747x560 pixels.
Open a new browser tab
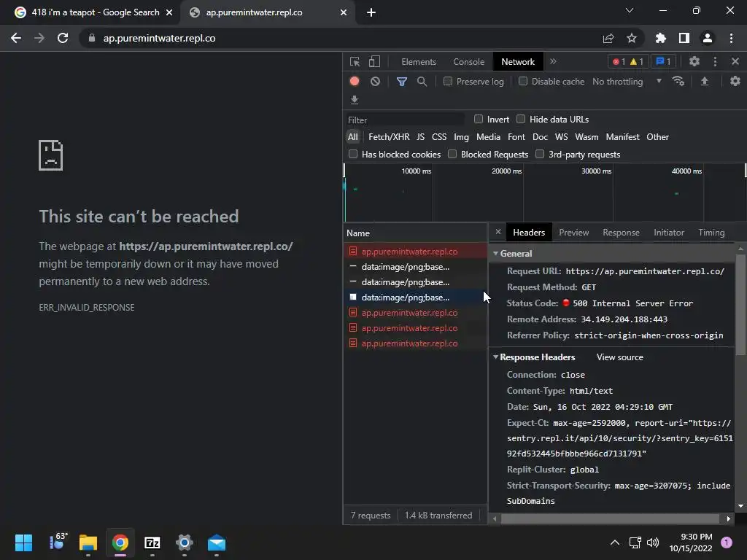[x=371, y=12]
